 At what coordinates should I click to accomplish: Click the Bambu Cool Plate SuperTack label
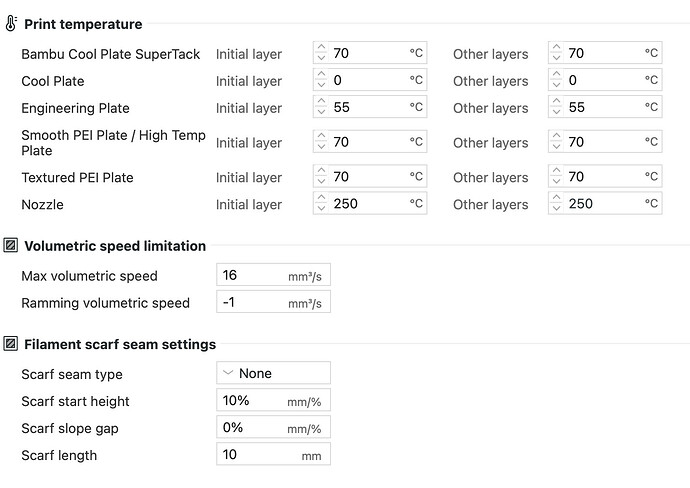click(110, 54)
